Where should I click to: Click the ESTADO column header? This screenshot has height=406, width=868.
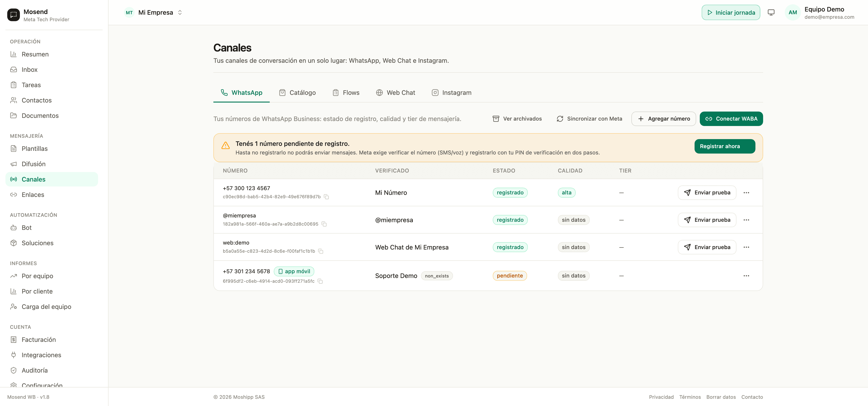[504, 171]
